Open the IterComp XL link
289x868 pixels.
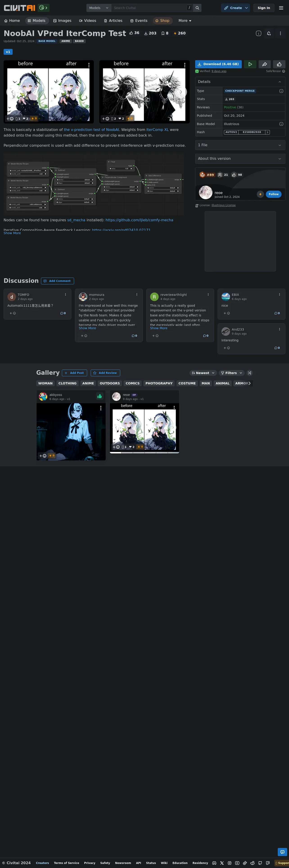click(x=158, y=130)
